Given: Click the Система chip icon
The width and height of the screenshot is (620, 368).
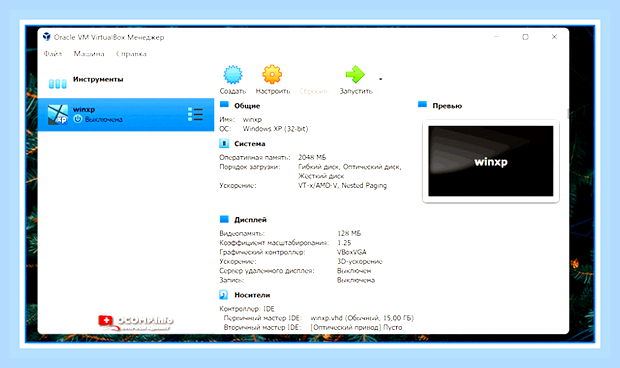Looking at the screenshot, I should [x=224, y=143].
